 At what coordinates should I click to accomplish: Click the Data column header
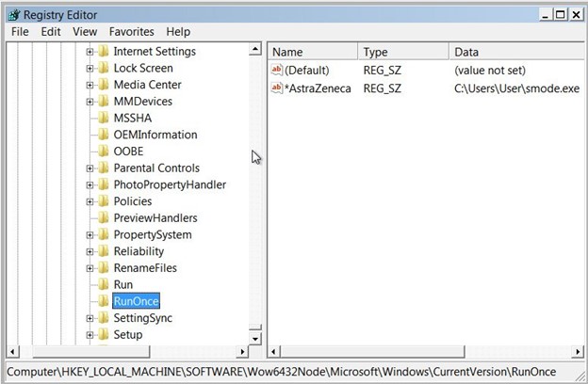(514, 52)
